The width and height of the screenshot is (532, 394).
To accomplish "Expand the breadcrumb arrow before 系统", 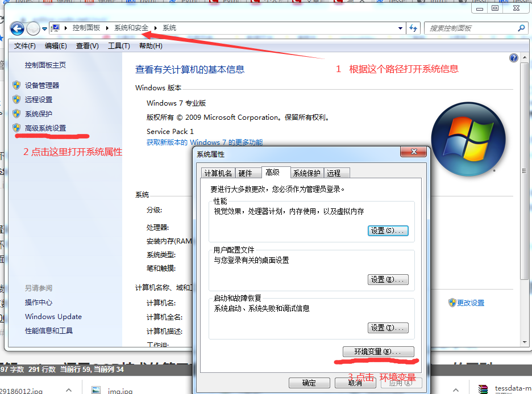I will coord(156,28).
